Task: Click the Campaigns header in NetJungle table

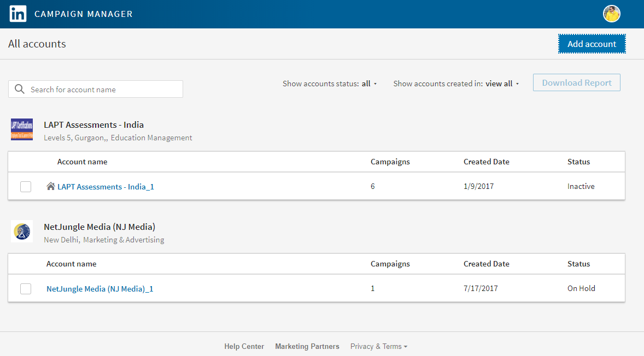Action: tap(390, 264)
